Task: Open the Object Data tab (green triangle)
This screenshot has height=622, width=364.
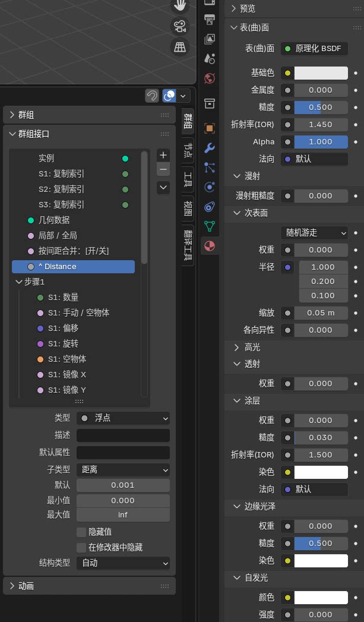Action: click(x=210, y=226)
